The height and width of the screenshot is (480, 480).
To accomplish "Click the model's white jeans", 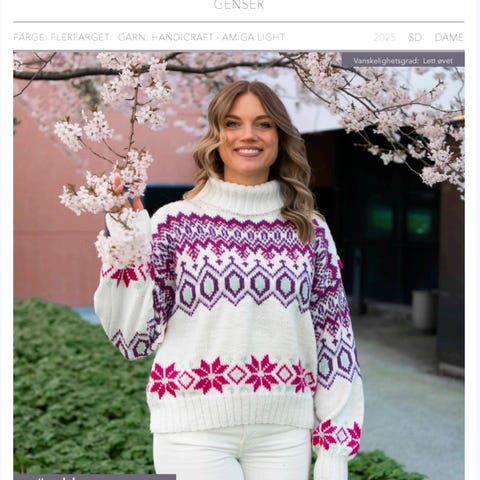I will coord(232,453).
